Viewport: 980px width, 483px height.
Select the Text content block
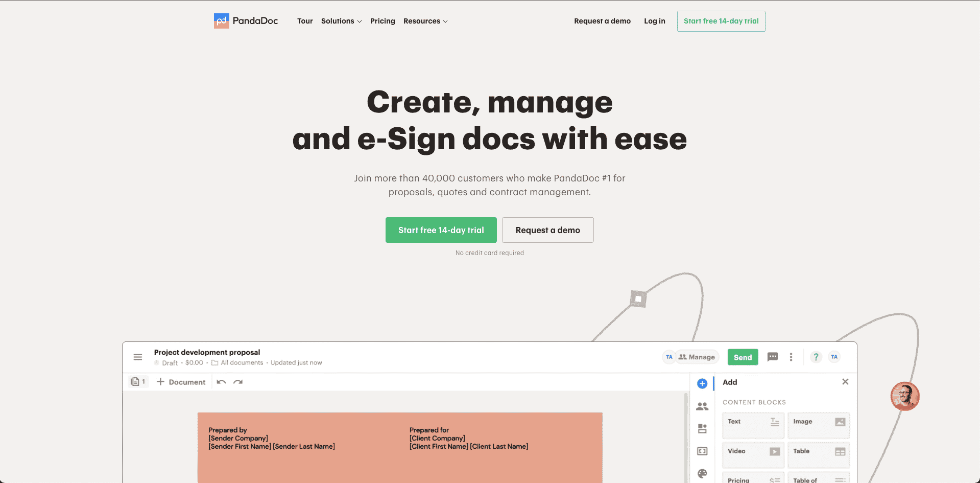pos(753,425)
